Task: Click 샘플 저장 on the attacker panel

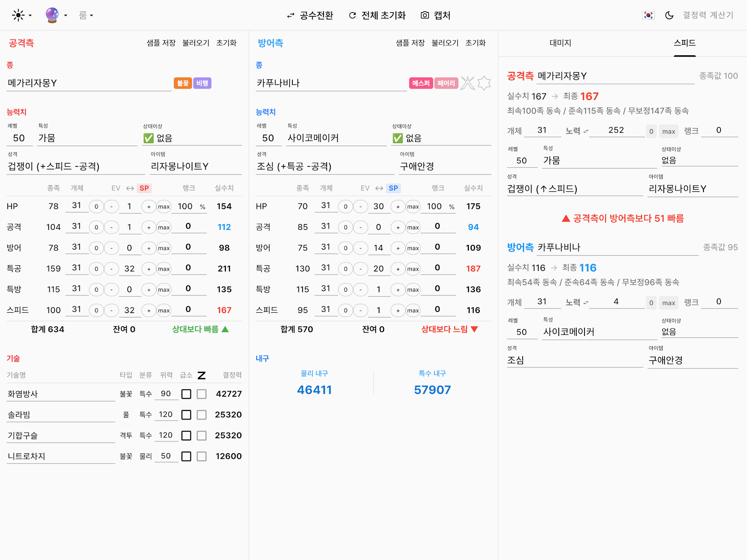Action: [x=161, y=43]
